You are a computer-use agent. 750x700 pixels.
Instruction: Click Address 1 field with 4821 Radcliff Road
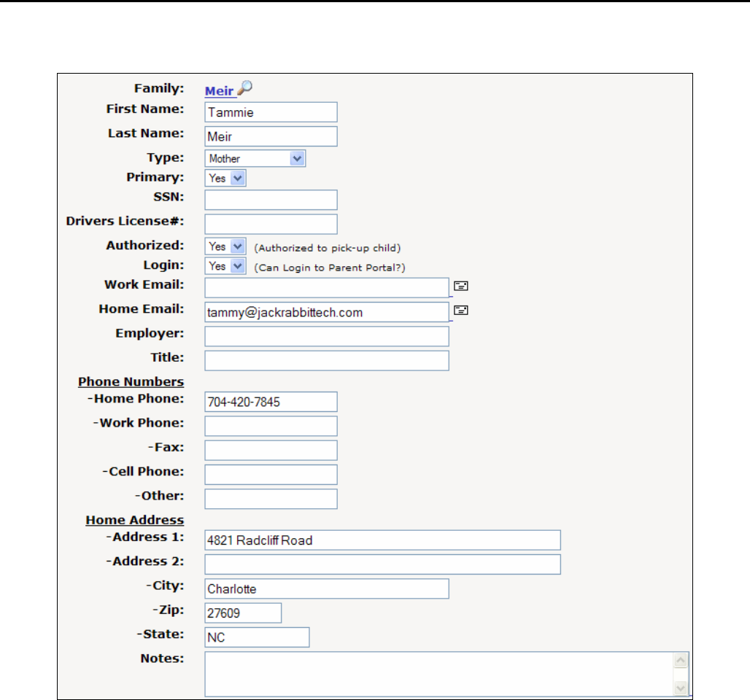[x=382, y=540]
